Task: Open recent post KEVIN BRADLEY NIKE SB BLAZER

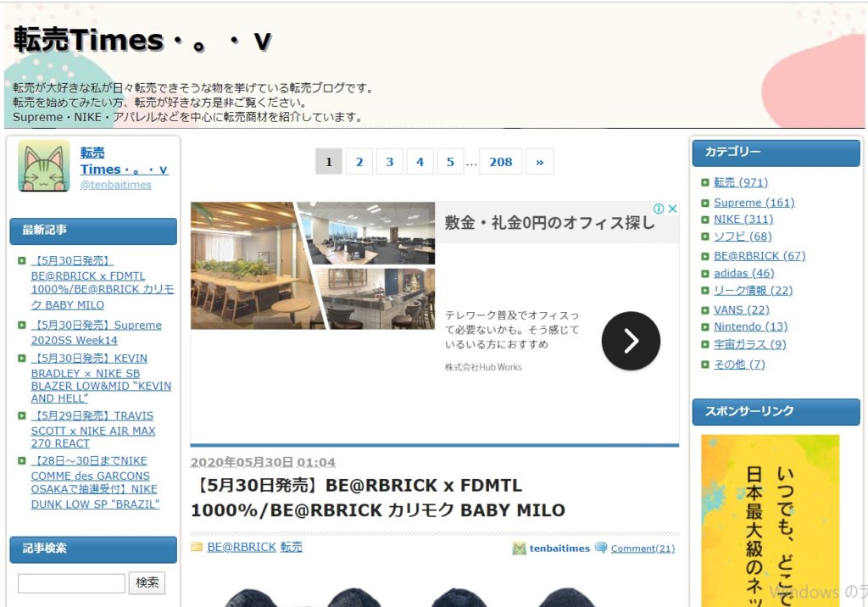Action: (x=101, y=378)
